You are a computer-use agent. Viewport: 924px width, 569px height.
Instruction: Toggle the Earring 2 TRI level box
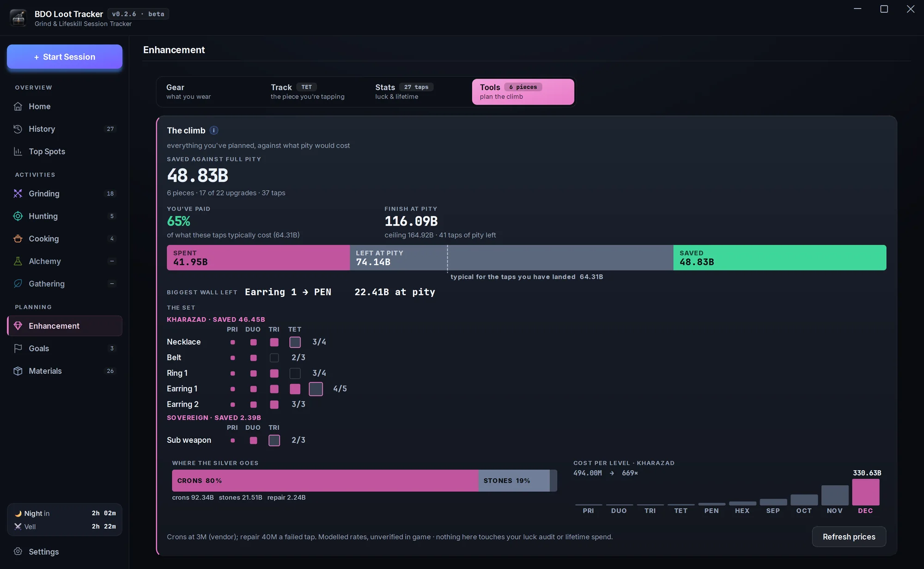274,404
